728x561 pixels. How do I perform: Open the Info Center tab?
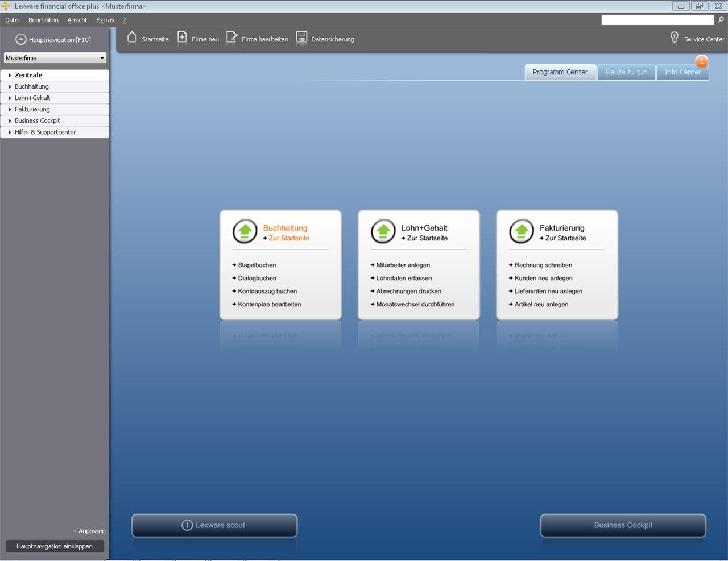tap(682, 72)
